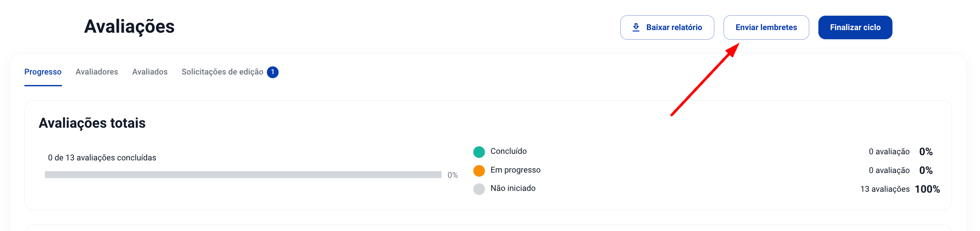Click the Não iniciado legend label
980x231 pixels.
pyautogui.click(x=513, y=188)
